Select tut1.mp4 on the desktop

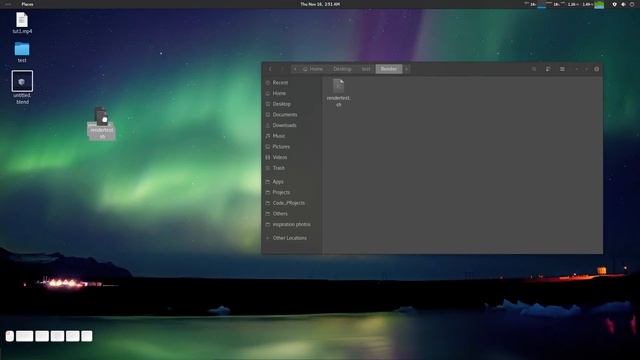(x=22, y=23)
